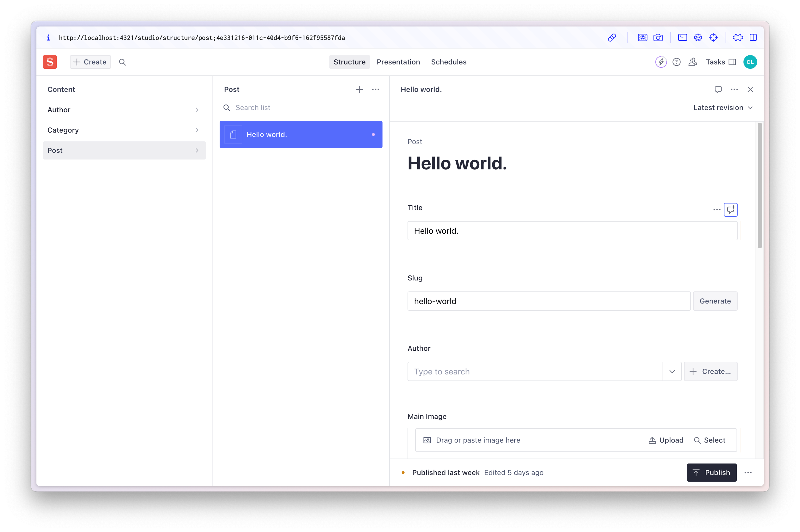The height and width of the screenshot is (532, 800).
Task: Click Generate slug button
Action: [715, 301]
